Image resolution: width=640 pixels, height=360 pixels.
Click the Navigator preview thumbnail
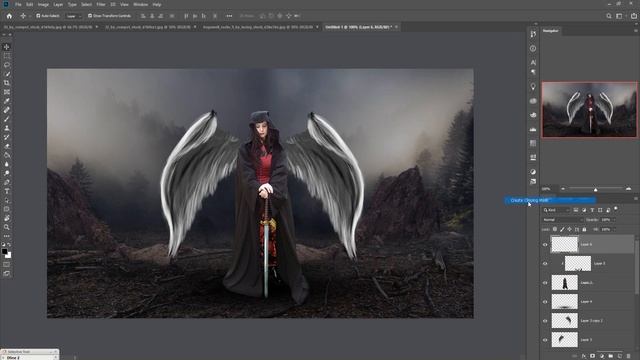point(589,109)
